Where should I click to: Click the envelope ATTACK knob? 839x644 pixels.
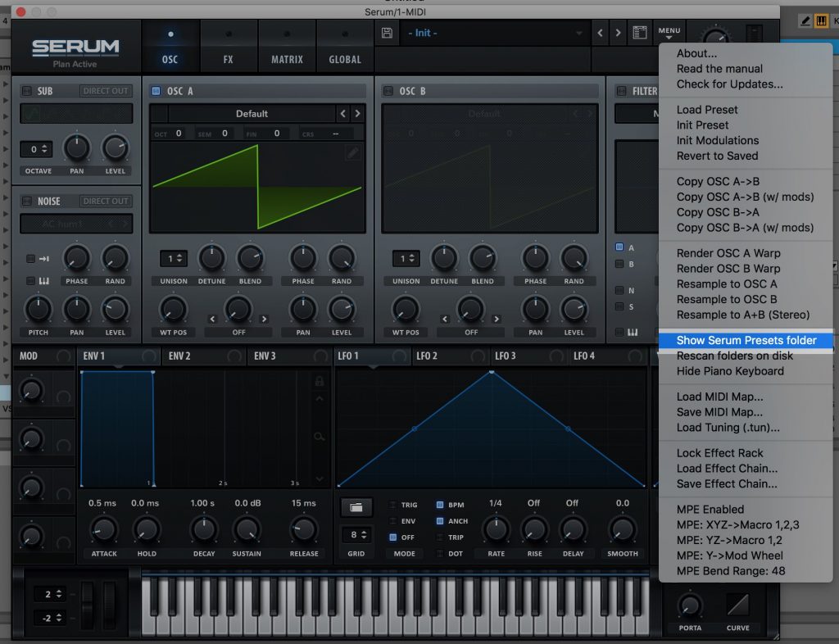click(104, 528)
